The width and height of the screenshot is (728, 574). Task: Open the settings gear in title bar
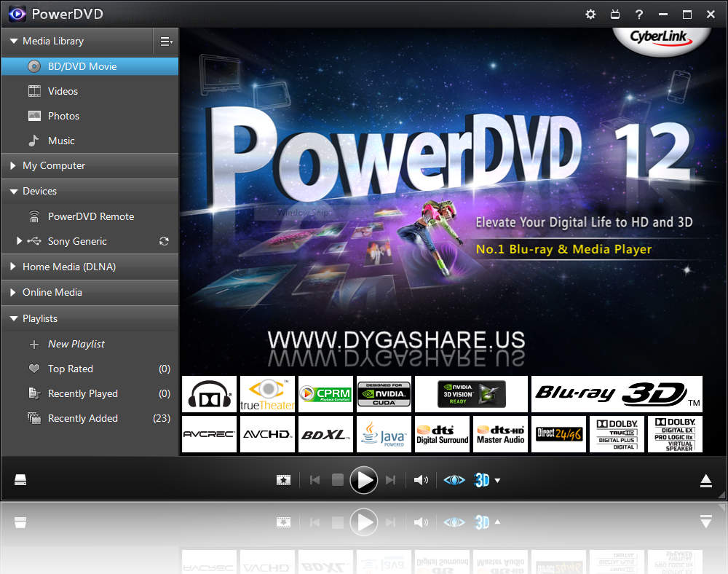[590, 15]
